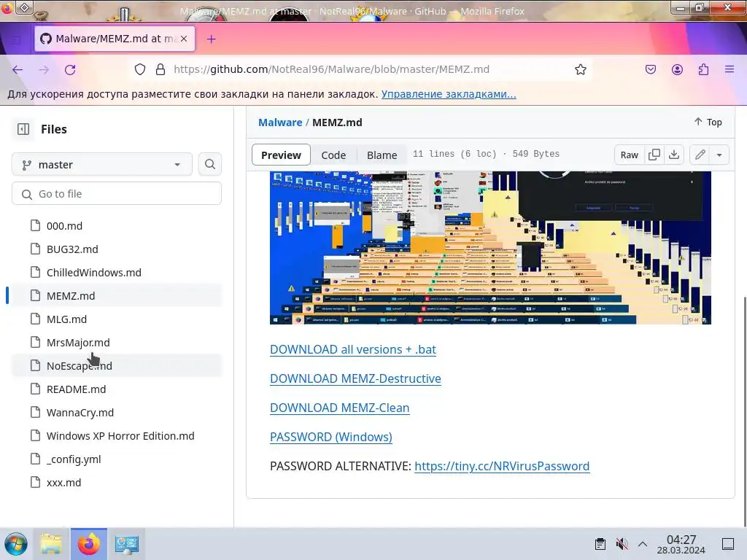
Task: Open the file manager taskbar icon
Action: (51, 544)
